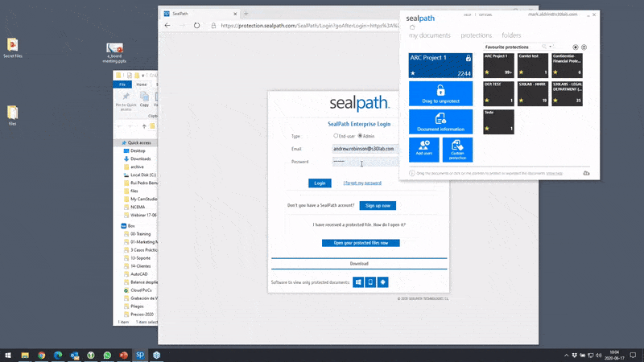The height and width of the screenshot is (362, 644).
Task: Switch to the 'my documents' tab
Action: pyautogui.click(x=430, y=35)
